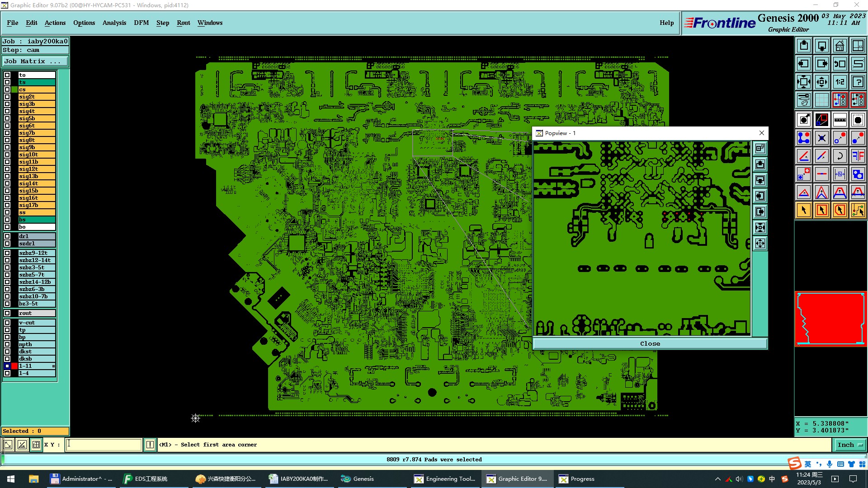The width and height of the screenshot is (868, 488).
Task: Click the pan-up icon in Popview panel
Action: pyautogui.click(x=760, y=164)
